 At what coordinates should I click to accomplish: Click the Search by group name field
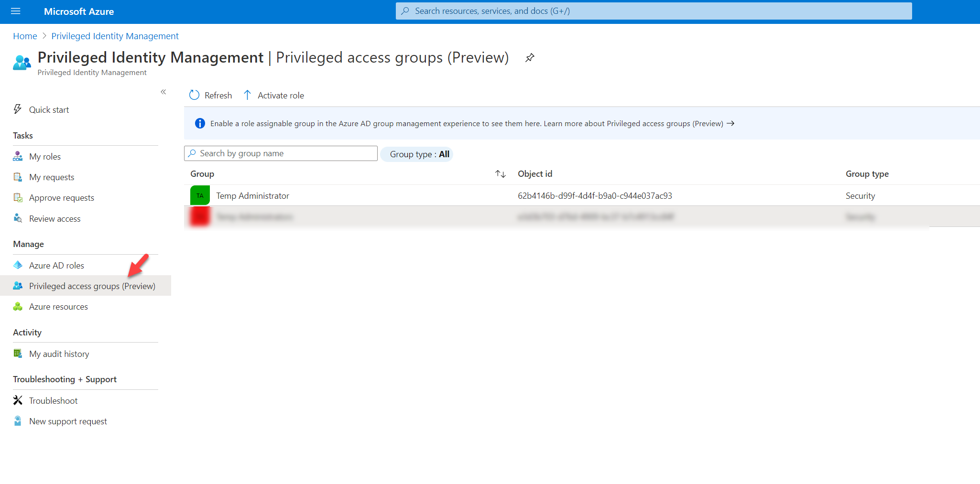click(280, 153)
